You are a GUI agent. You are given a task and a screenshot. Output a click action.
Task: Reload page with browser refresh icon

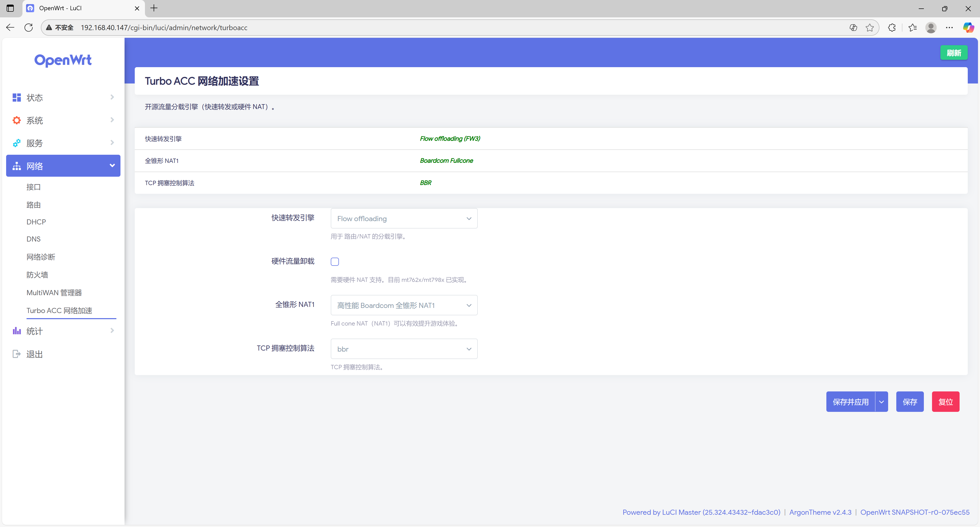(29, 28)
